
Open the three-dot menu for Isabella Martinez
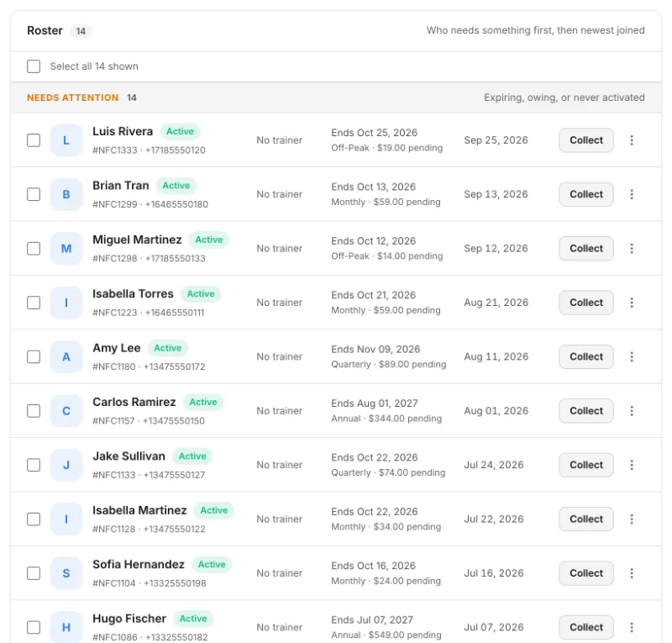coord(632,519)
